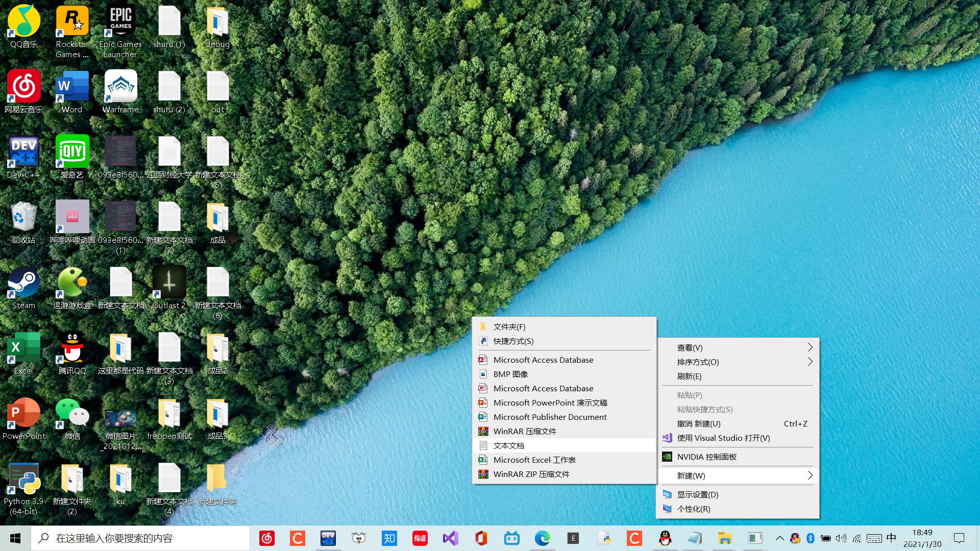Select the Dev-C++ desktop shortcut
Screen dimensions: 980x551
click(23, 152)
